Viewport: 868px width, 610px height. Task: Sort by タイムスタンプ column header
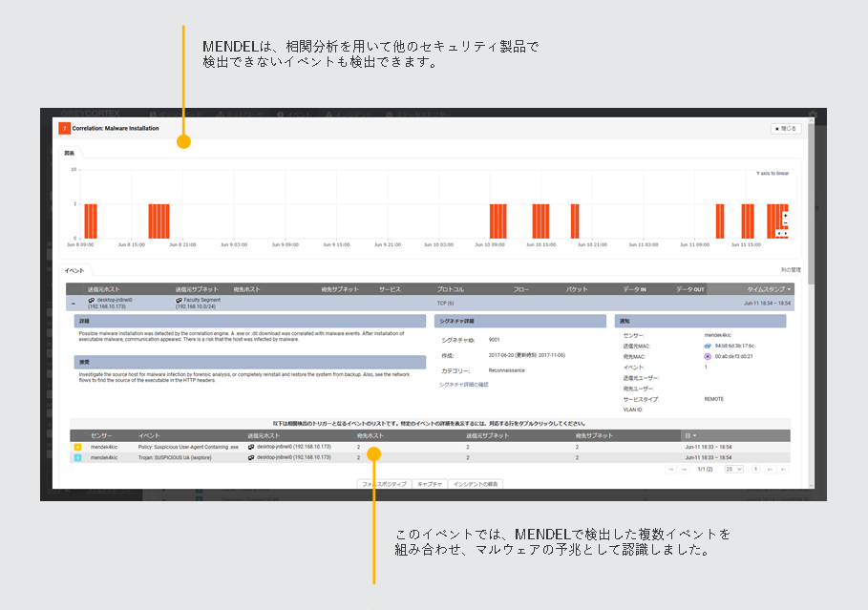[769, 289]
